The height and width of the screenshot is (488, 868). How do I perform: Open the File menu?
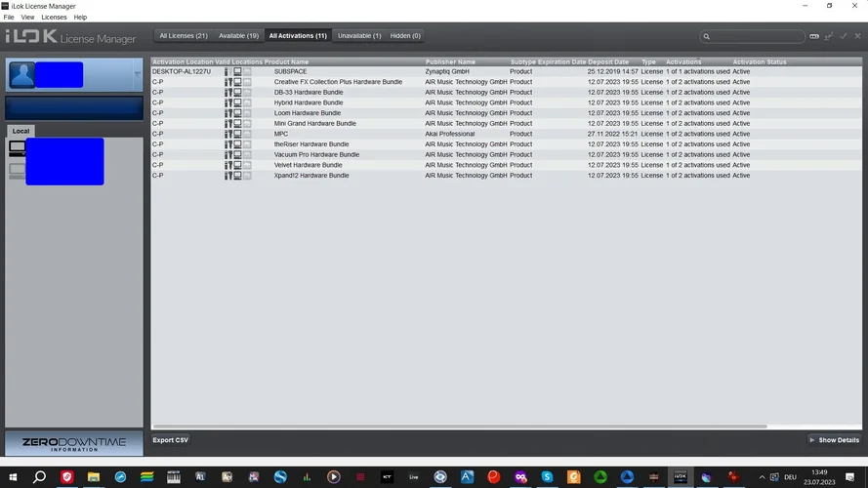[9, 18]
